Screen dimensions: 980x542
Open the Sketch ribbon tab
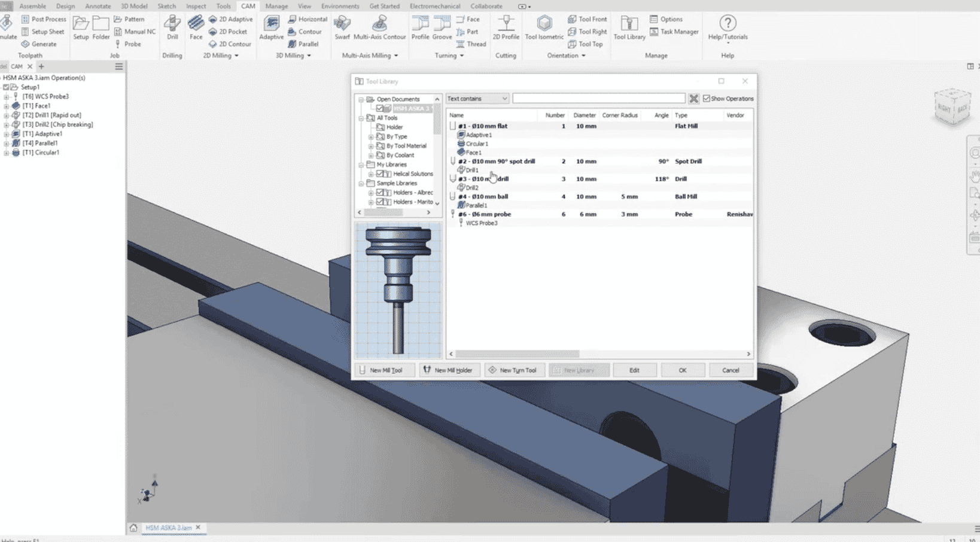pyautogui.click(x=166, y=6)
